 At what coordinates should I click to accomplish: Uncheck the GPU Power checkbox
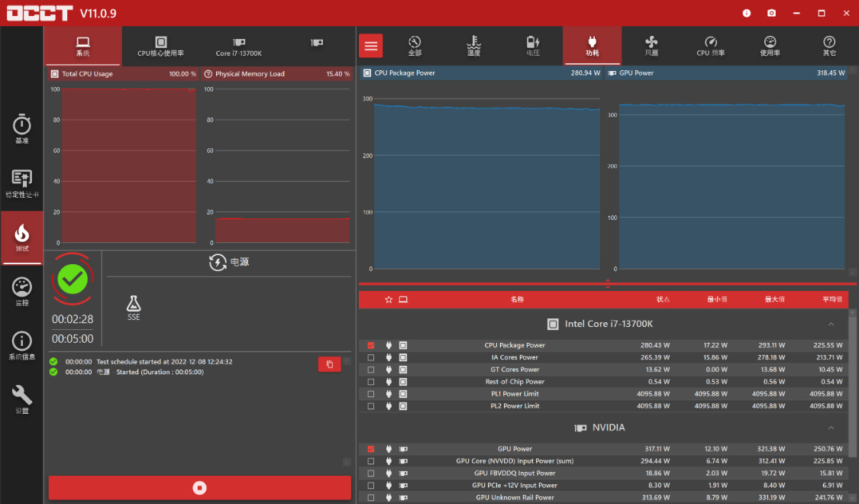[371, 449]
